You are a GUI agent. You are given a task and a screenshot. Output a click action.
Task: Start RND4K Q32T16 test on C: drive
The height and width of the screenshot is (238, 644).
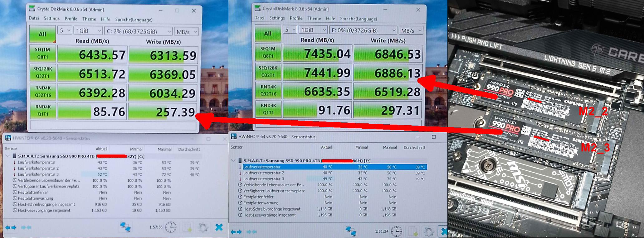coord(43,92)
